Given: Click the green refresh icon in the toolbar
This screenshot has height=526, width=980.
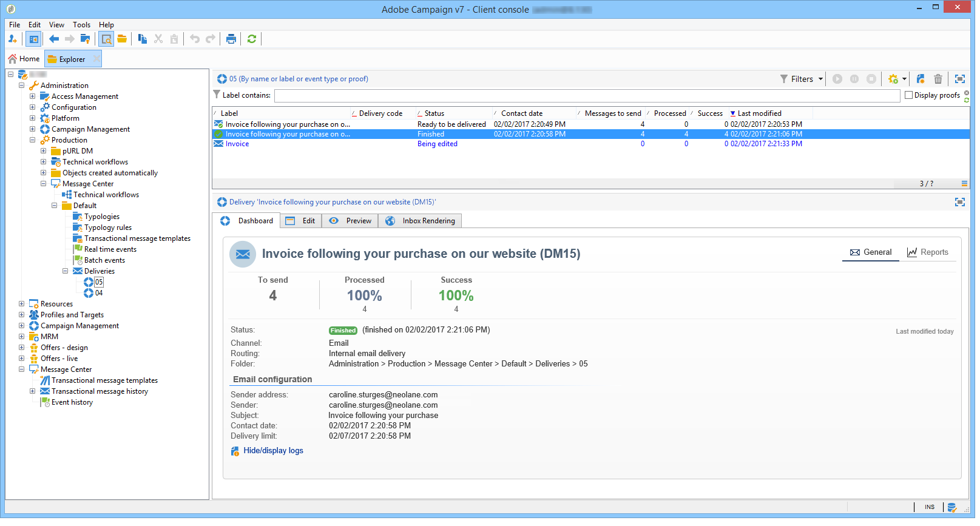Looking at the screenshot, I should tap(252, 39).
